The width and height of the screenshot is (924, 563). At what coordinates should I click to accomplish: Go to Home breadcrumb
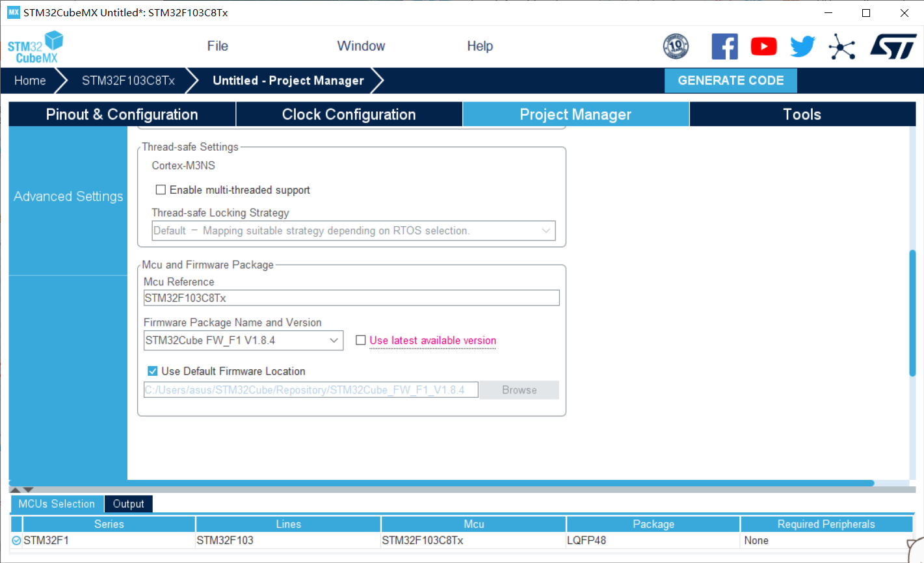30,81
